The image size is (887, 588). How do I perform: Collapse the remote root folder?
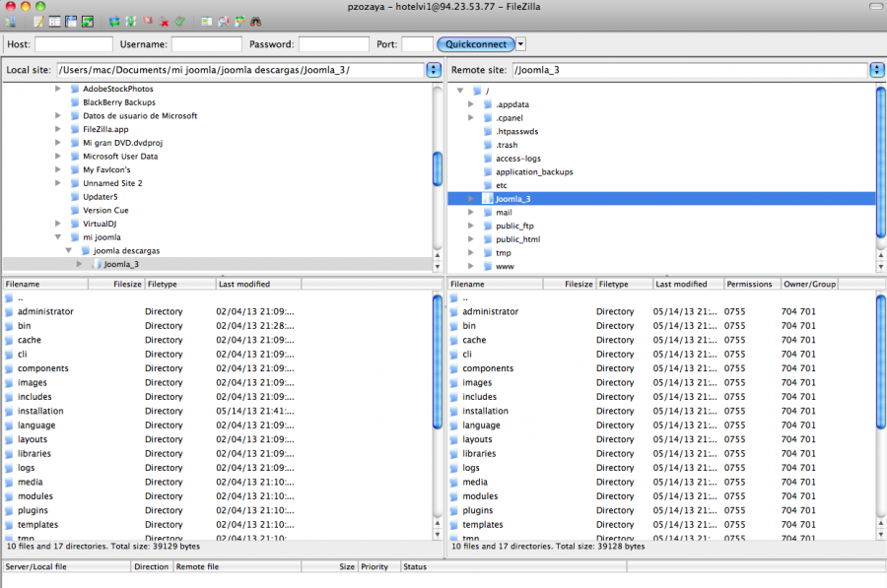point(460,91)
